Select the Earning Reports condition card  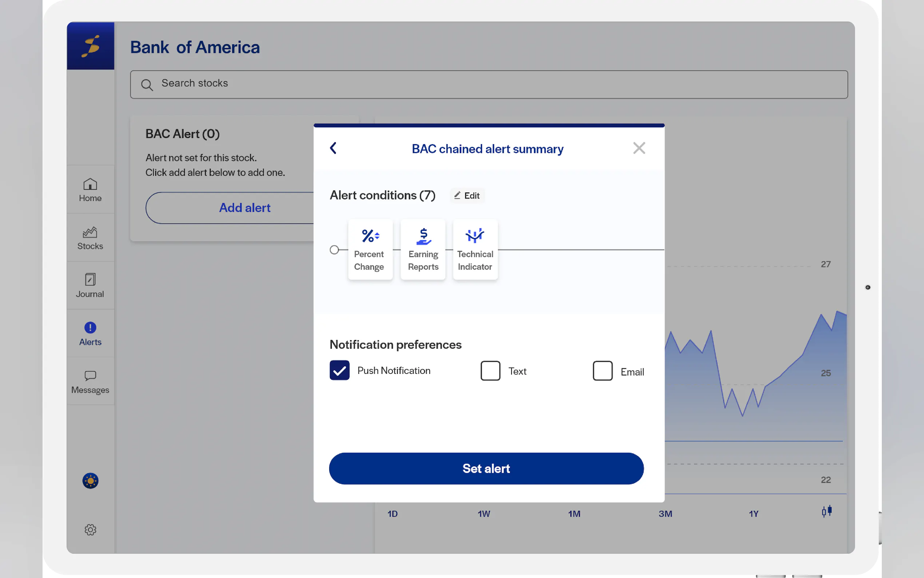(x=423, y=250)
